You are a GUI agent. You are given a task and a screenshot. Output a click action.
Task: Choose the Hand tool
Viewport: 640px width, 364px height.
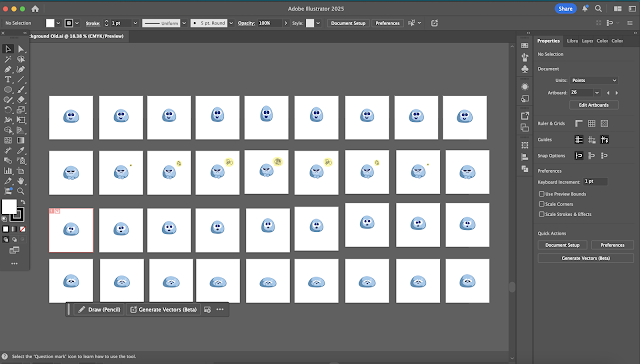[21, 181]
